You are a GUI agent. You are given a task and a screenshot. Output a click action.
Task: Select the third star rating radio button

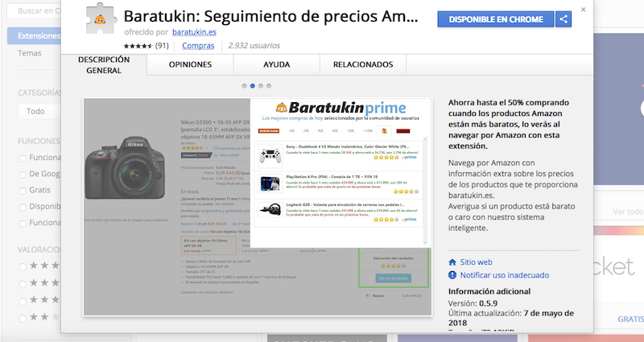pyautogui.click(x=23, y=301)
